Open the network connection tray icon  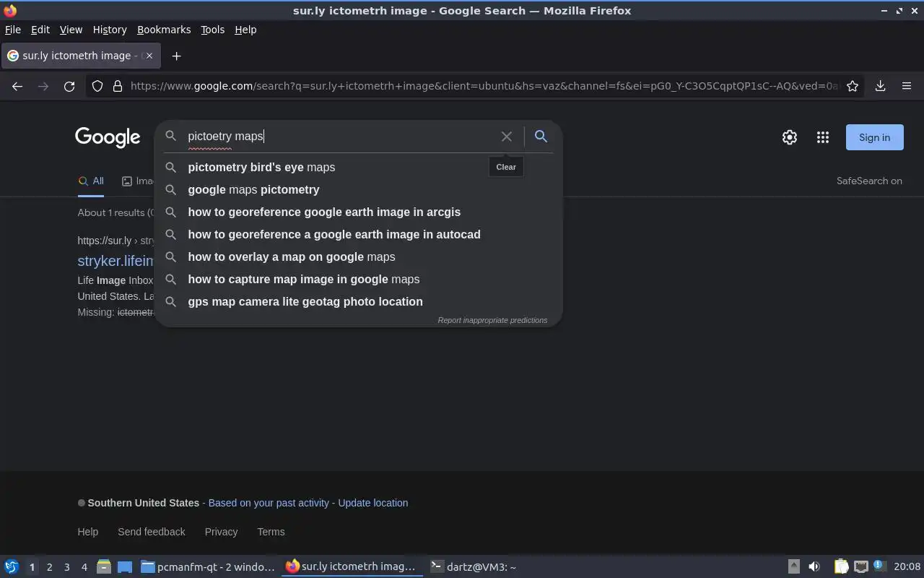click(860, 566)
